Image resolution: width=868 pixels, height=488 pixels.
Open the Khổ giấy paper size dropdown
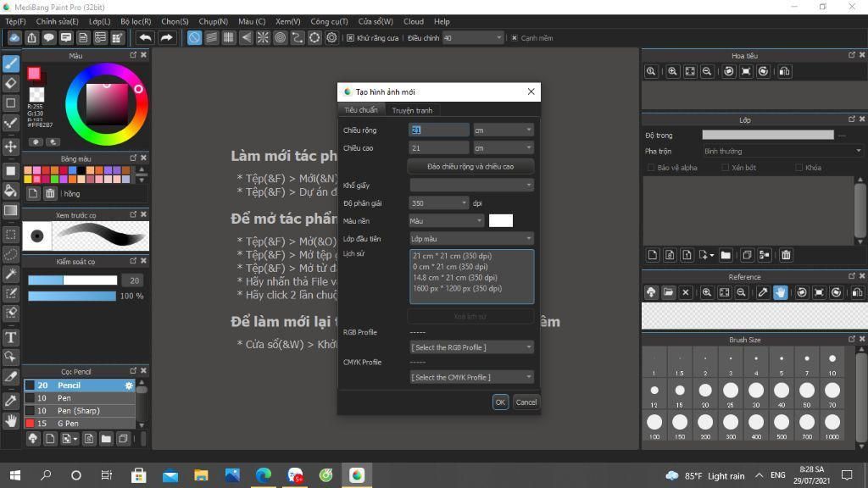[x=471, y=185]
